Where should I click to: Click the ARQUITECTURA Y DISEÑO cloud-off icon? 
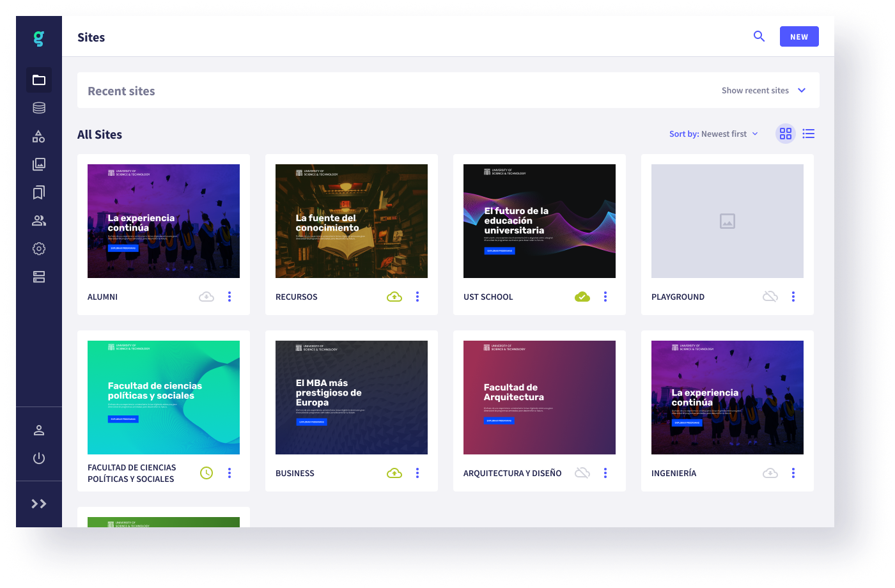(x=582, y=473)
